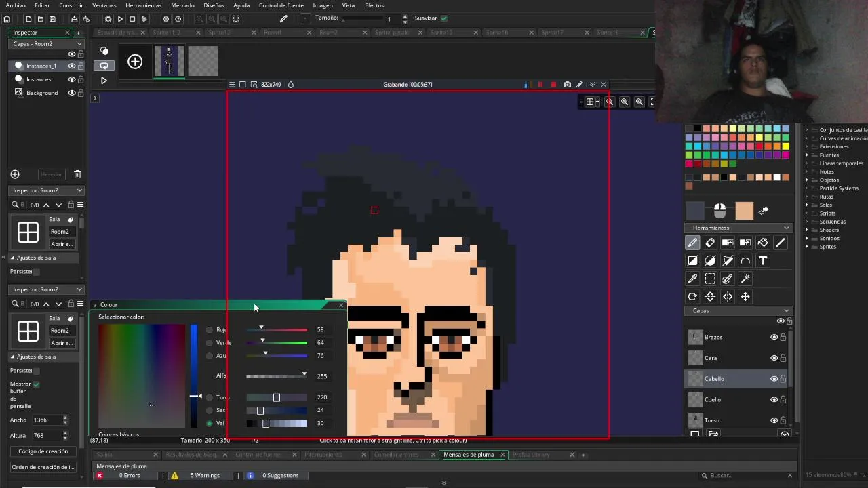Swap the left and right mouse colours
The height and width of the screenshot is (488, 868).
click(764, 211)
